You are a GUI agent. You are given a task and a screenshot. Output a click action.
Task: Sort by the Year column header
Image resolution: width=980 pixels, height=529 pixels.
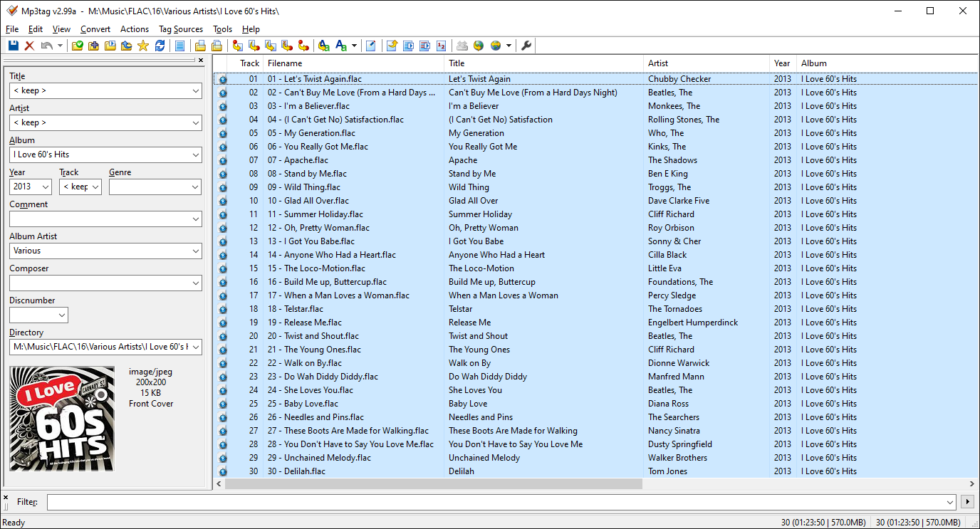783,63
